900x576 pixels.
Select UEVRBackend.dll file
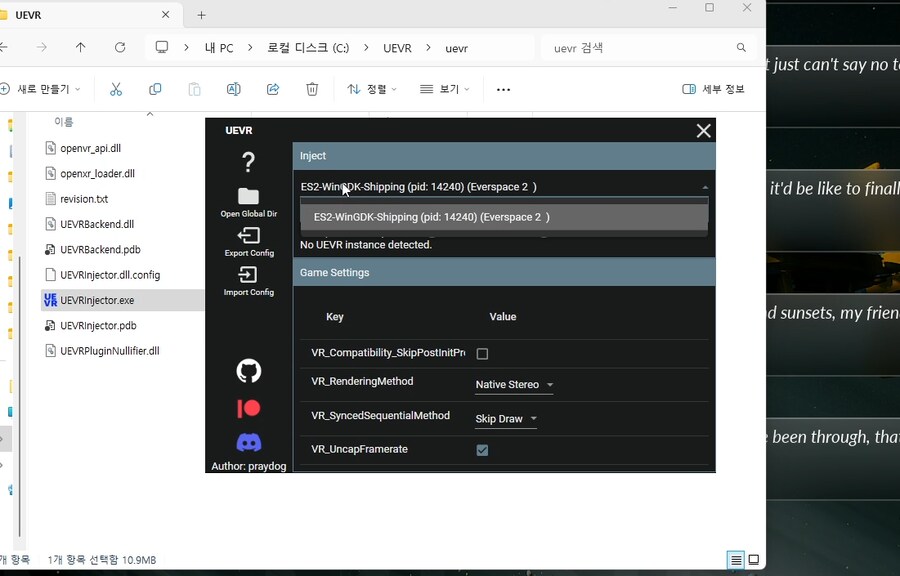click(97, 224)
